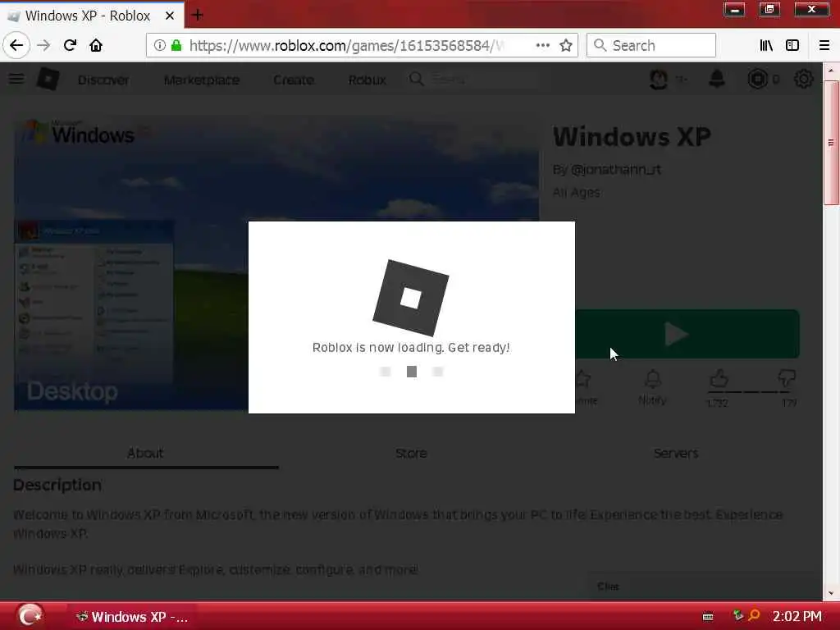Click the Roblox search magnifier icon
Image resolution: width=840 pixels, height=630 pixels.
point(416,80)
